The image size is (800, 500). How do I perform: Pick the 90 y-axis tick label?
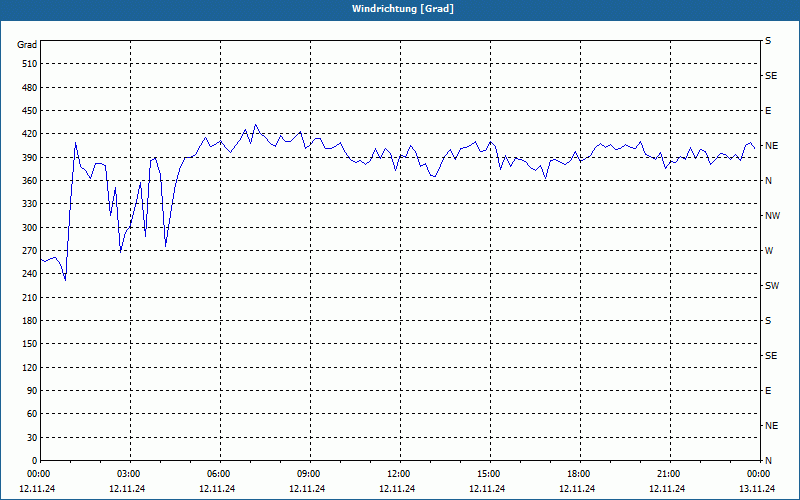[32, 391]
